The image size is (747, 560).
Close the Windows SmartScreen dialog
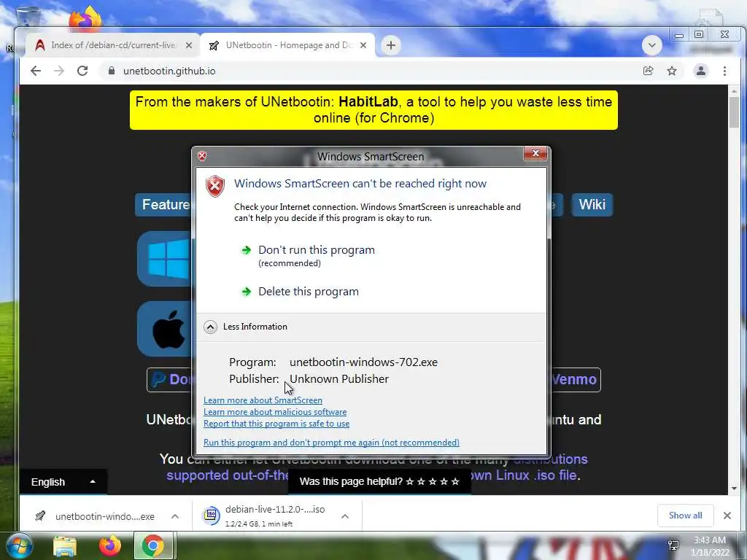click(x=535, y=153)
